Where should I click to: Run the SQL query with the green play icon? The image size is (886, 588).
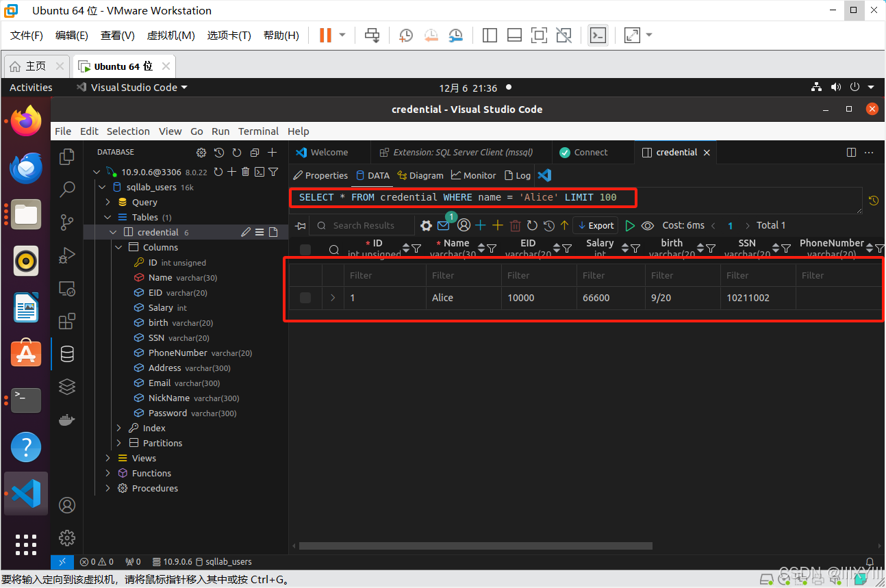click(x=629, y=225)
